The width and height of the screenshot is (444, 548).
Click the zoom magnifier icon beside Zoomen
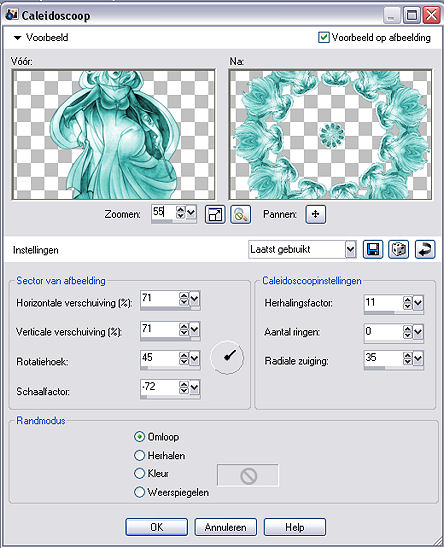point(241,214)
